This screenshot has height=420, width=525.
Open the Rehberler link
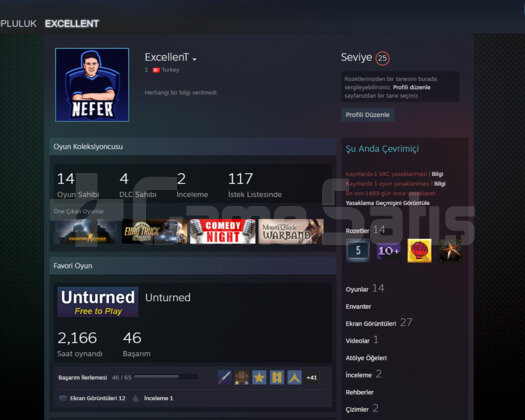tap(359, 392)
